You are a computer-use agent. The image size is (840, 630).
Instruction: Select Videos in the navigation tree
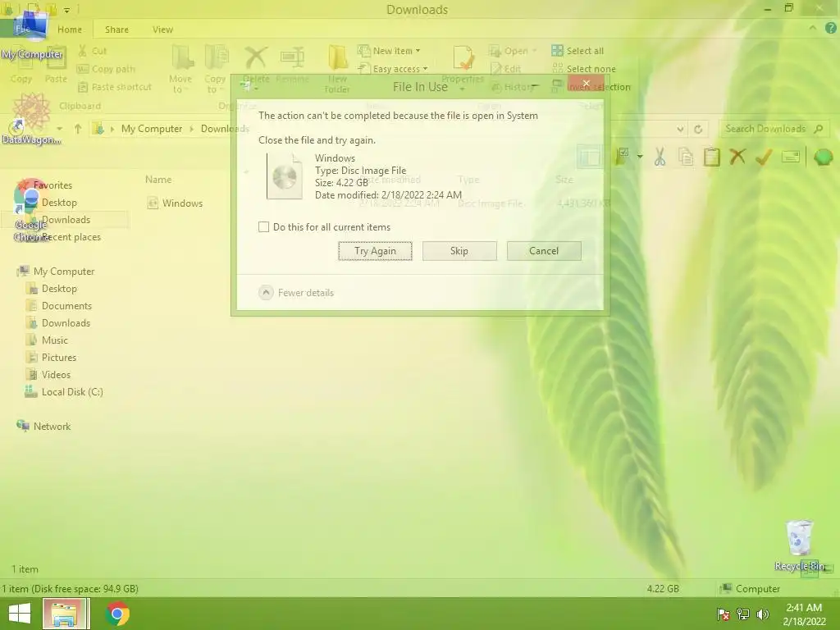56,374
